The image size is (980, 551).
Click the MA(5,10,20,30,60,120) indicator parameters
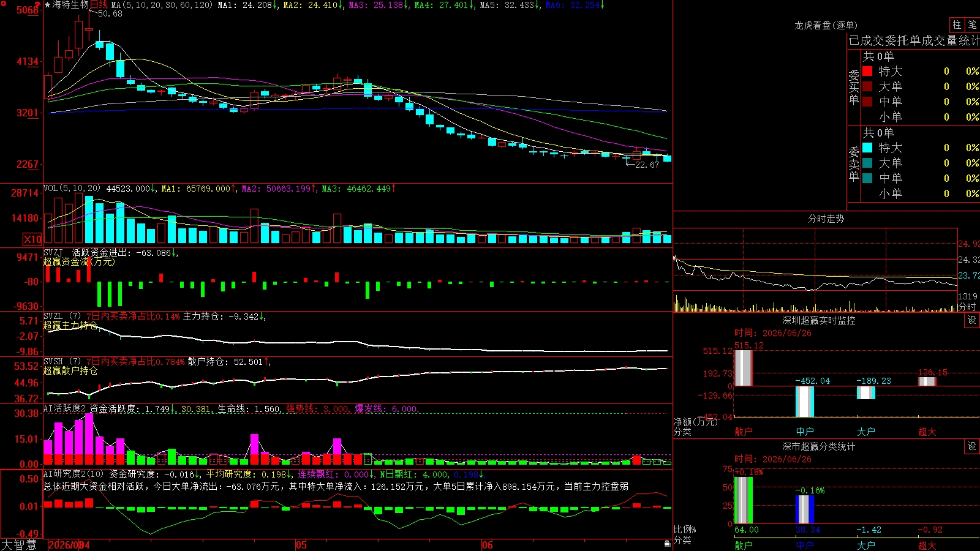(162, 5)
